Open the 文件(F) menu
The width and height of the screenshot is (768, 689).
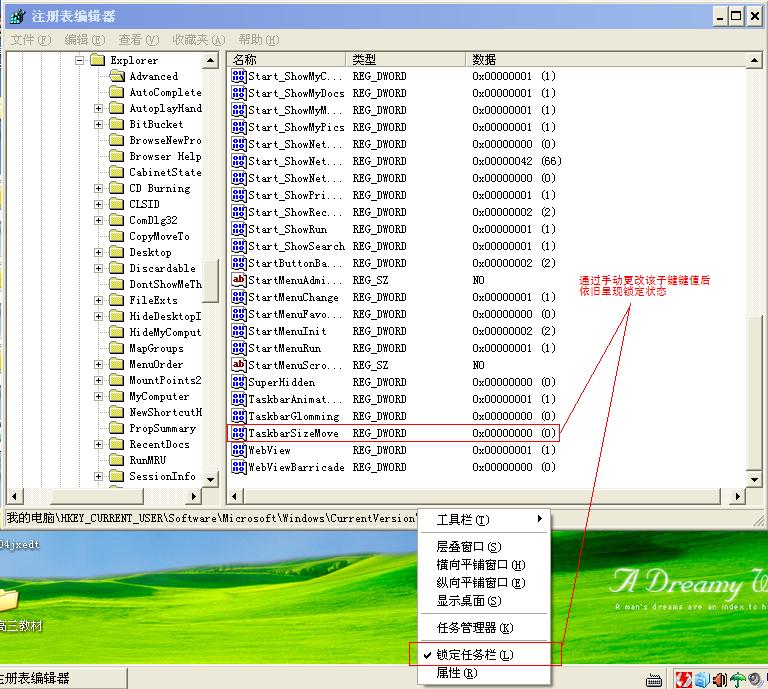pyautogui.click(x=30, y=39)
